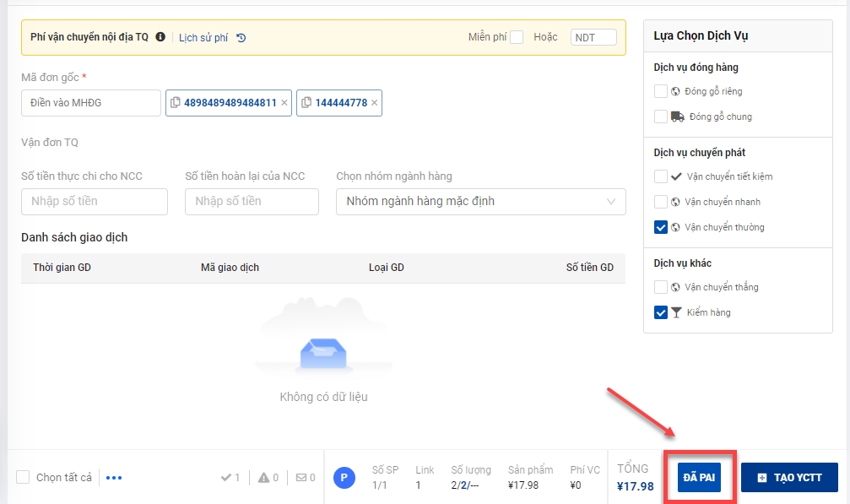The width and height of the screenshot is (850, 504).
Task: Click the envelope message counter icon
Action: tap(301, 478)
